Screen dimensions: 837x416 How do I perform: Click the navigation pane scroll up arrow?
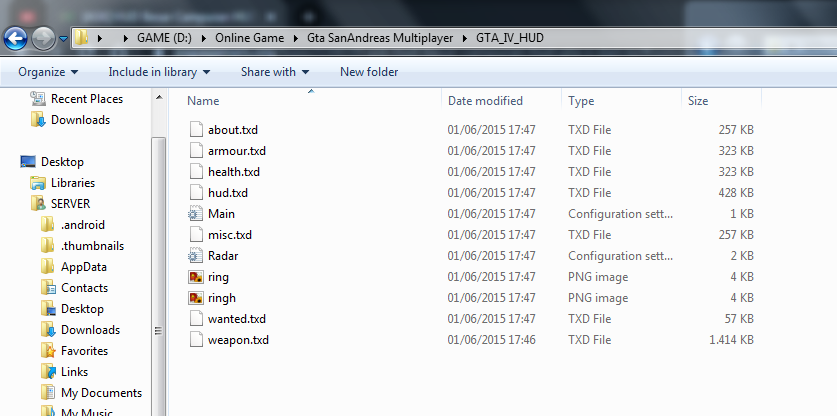[x=159, y=97]
